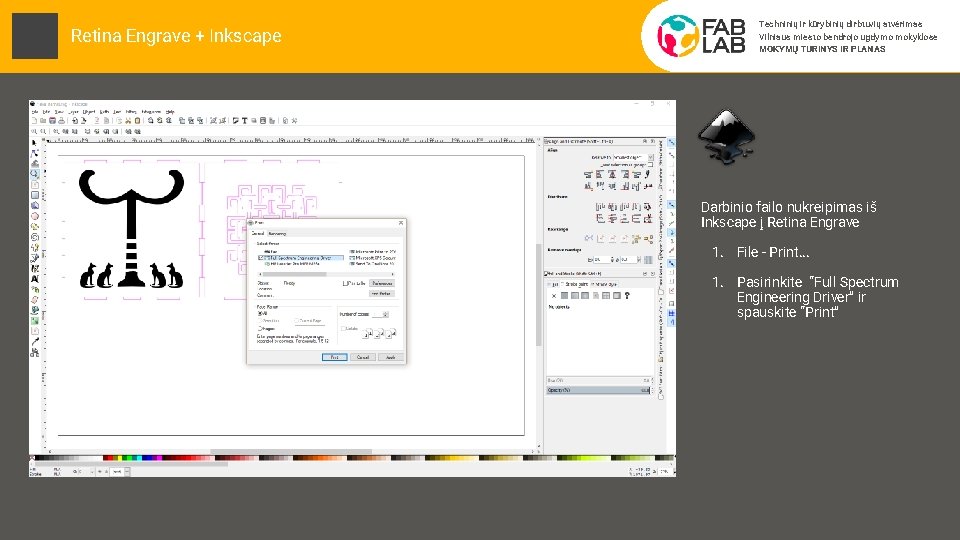Select the Pen Bezier tool
The width and height of the screenshot is (960, 540).
pos(35,258)
